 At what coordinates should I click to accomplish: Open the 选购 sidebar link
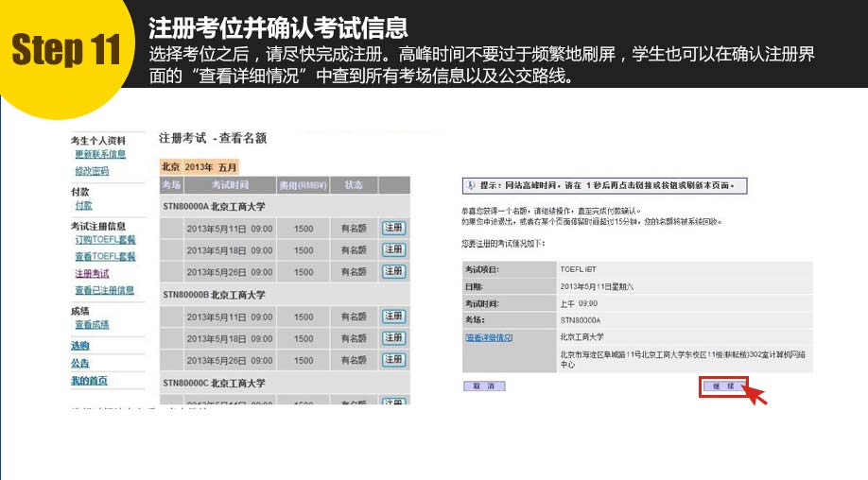(79, 345)
